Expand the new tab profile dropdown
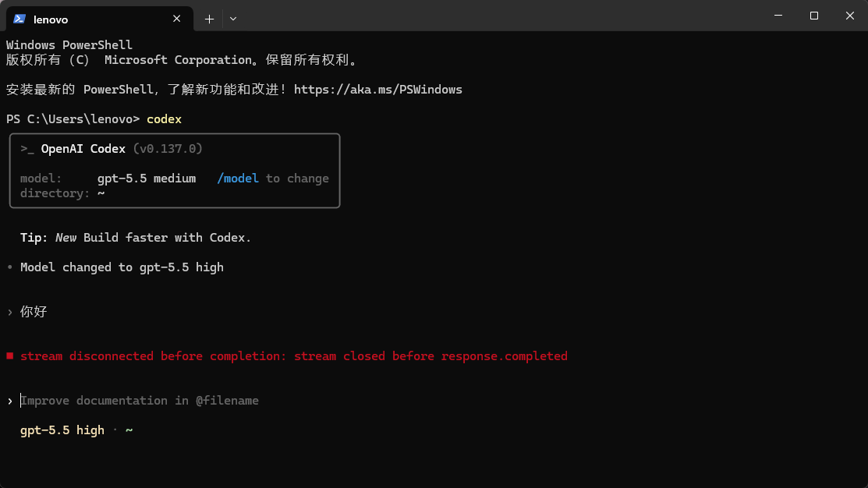Screen dimensions: 868x488 point(233,19)
